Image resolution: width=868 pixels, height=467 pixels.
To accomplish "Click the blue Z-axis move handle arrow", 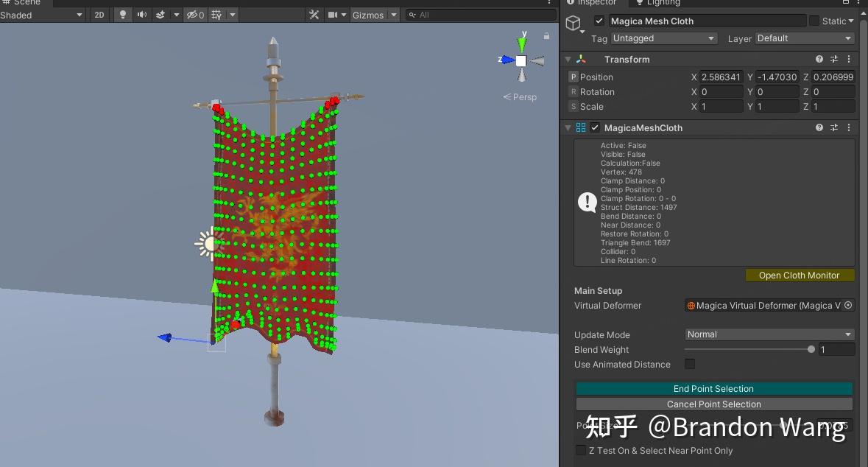I will (165, 337).
